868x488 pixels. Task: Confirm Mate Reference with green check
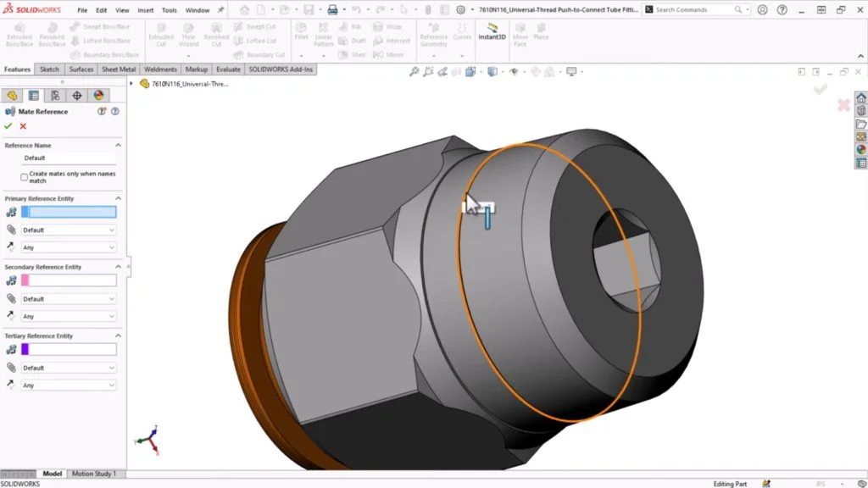pyautogui.click(x=7, y=125)
